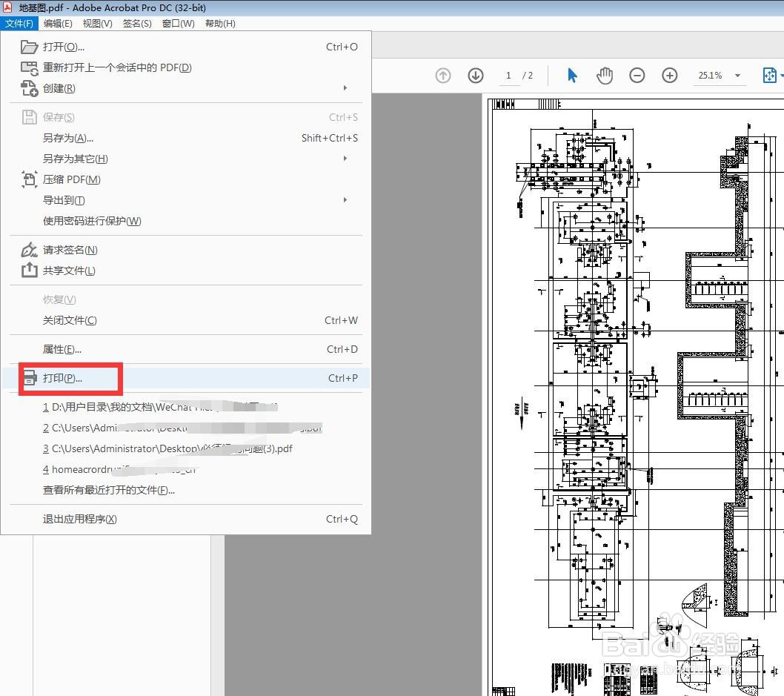Select the hand pan tool
This screenshot has height=696, width=784.
605,76
